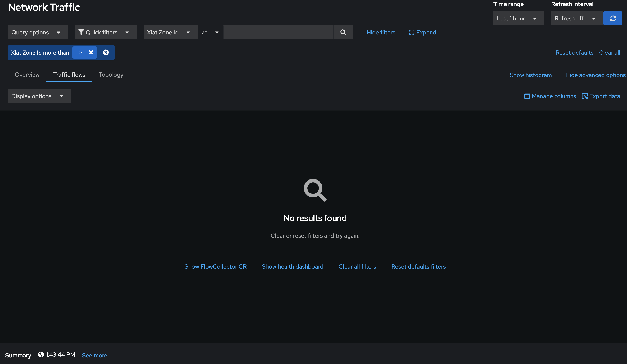Click the Expand fullscreen icon

pyautogui.click(x=412, y=32)
